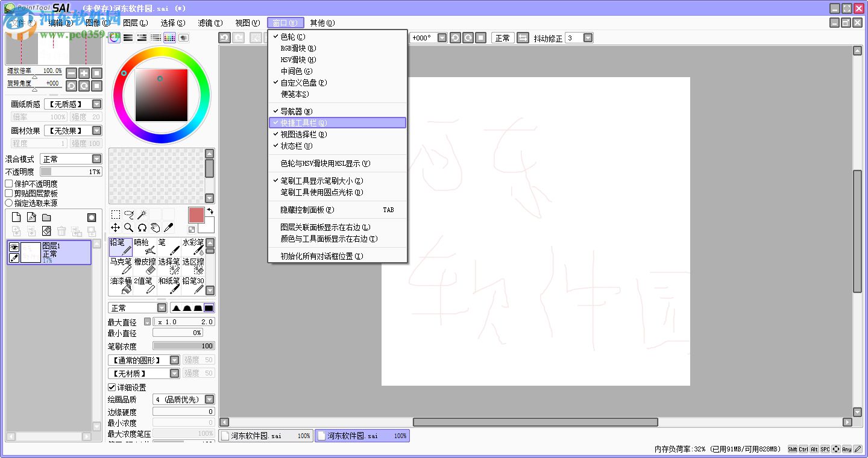This screenshot has width=868, height=458.
Task: Select the 喷枪 airbrush tool
Action: pyautogui.click(x=145, y=247)
